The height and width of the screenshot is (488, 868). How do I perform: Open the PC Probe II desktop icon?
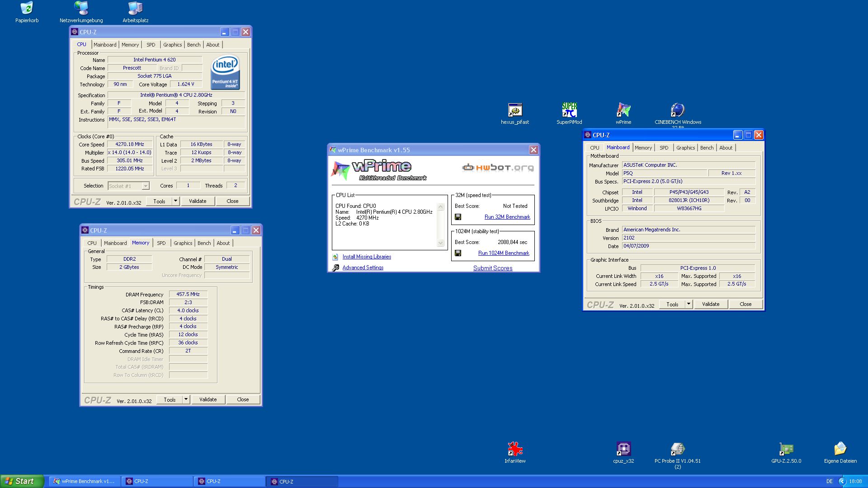[678, 449]
